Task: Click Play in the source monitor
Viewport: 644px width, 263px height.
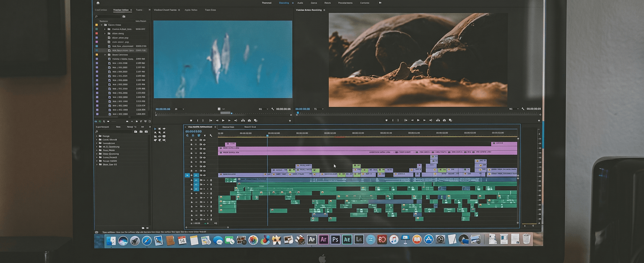Action: coord(223,121)
